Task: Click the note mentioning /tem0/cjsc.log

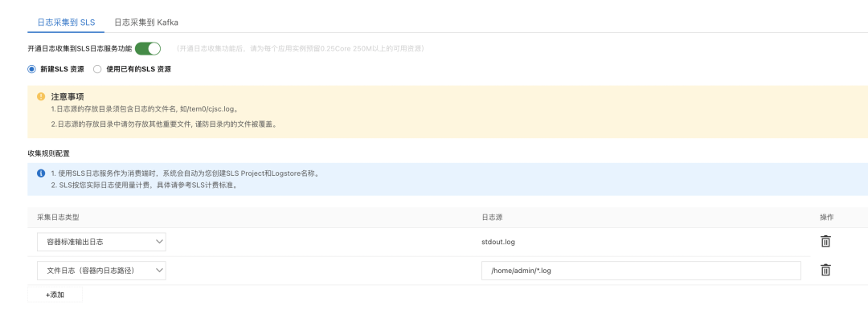Action: (145, 109)
